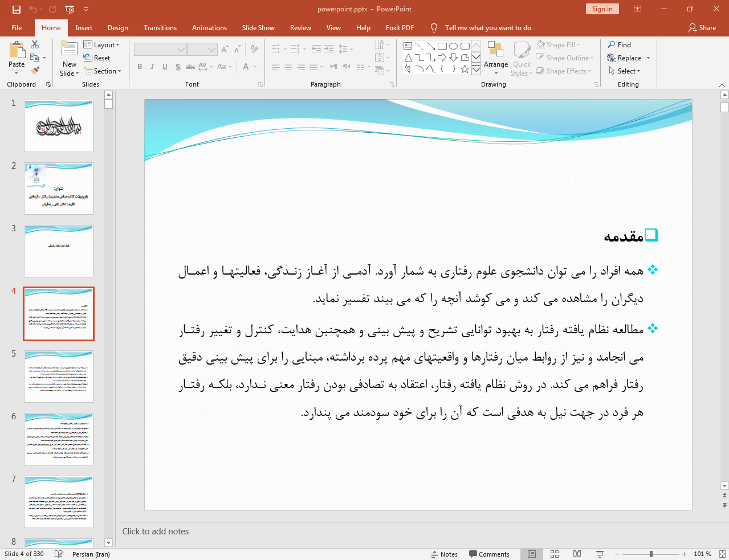This screenshot has width=729, height=560.
Task: Switch to Slide Sorter view
Action: [x=555, y=554]
